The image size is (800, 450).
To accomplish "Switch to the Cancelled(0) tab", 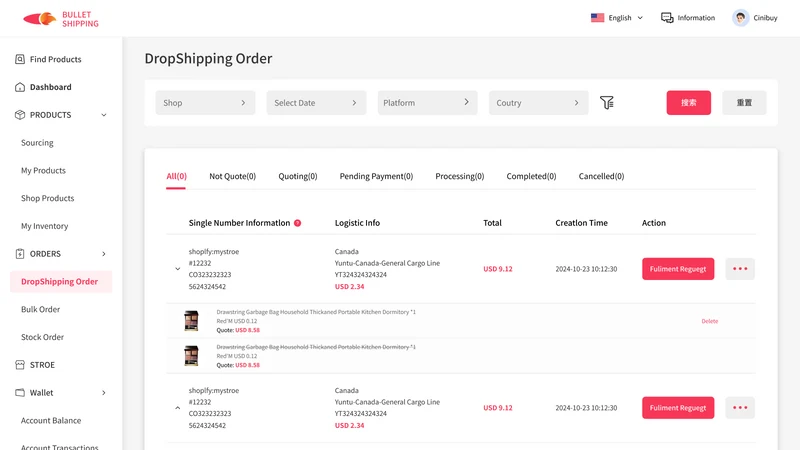I will tap(602, 176).
